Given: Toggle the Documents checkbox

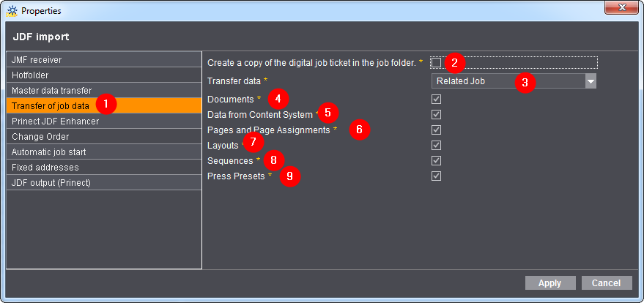Looking at the screenshot, I should 437,99.
